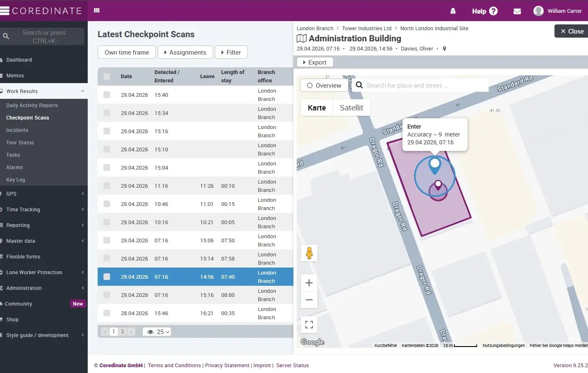588x373 pixels.
Task: Open the Tower Industries Ltd breadcrumb
Action: 367,29
